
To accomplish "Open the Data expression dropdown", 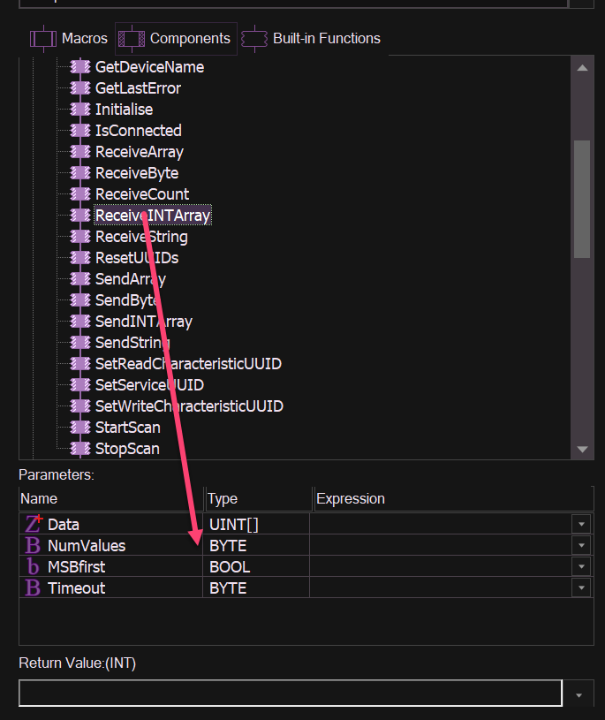I will [x=581, y=524].
